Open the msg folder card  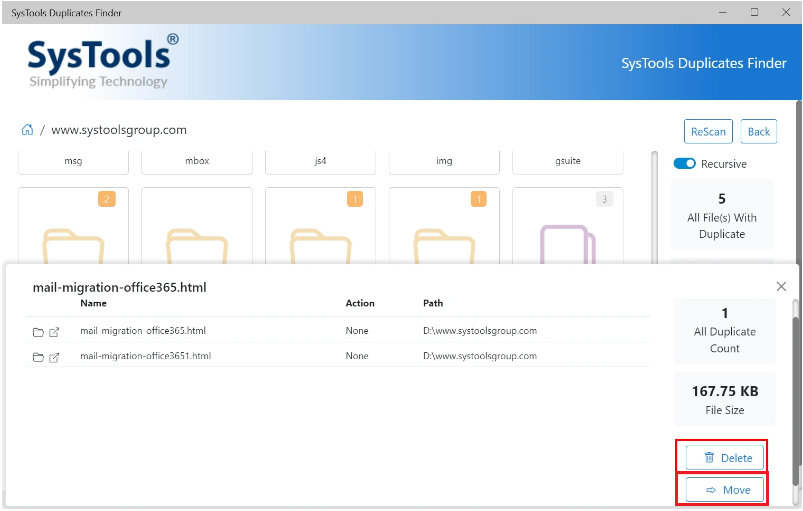(x=73, y=162)
